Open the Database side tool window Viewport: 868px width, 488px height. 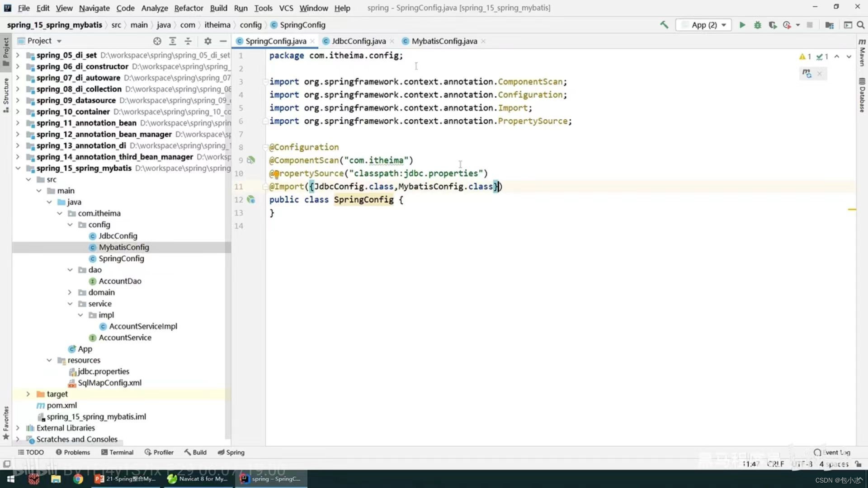[x=862, y=95]
